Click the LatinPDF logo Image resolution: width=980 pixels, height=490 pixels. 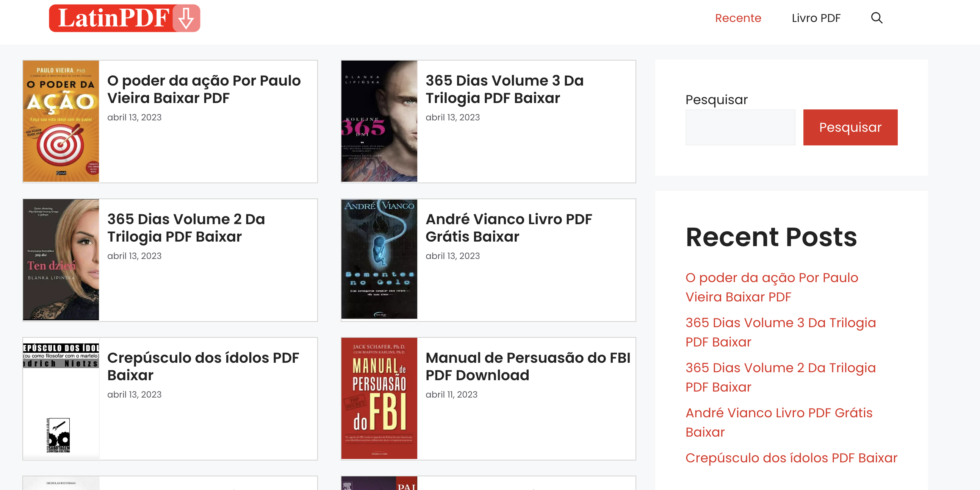coord(124,18)
